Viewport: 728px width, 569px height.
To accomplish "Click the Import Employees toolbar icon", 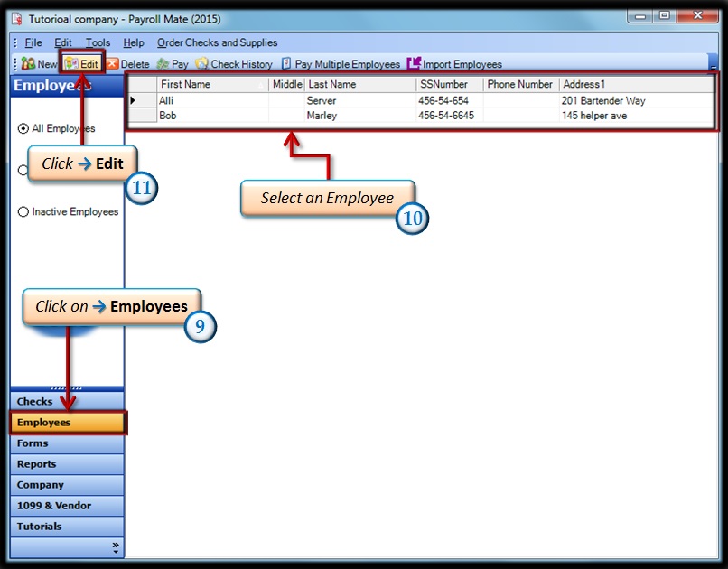I will click(x=414, y=63).
